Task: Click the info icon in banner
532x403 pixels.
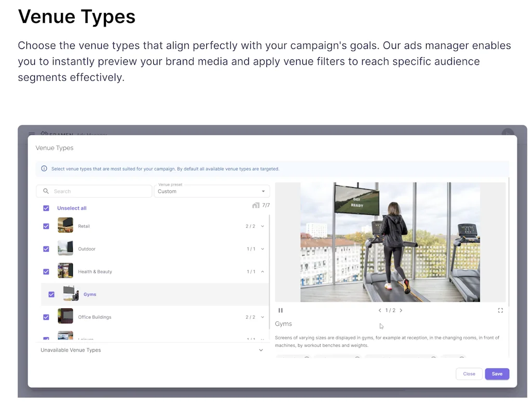Action: pos(44,169)
